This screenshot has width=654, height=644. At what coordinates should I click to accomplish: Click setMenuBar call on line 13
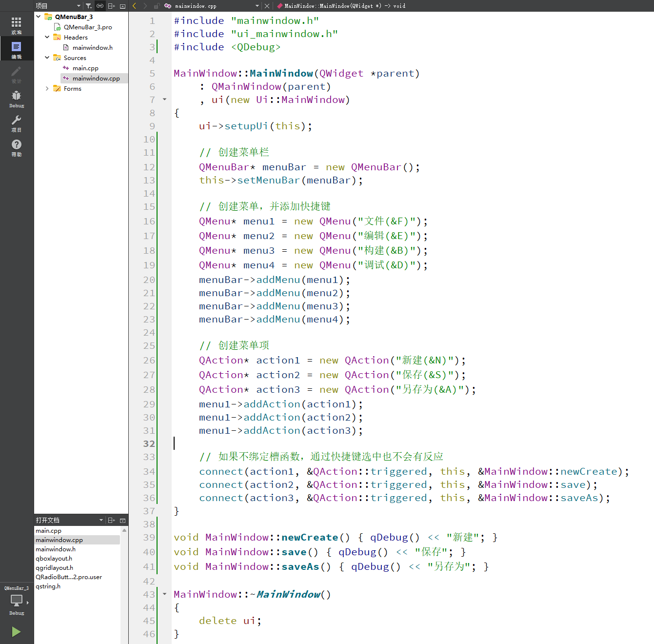(x=268, y=180)
